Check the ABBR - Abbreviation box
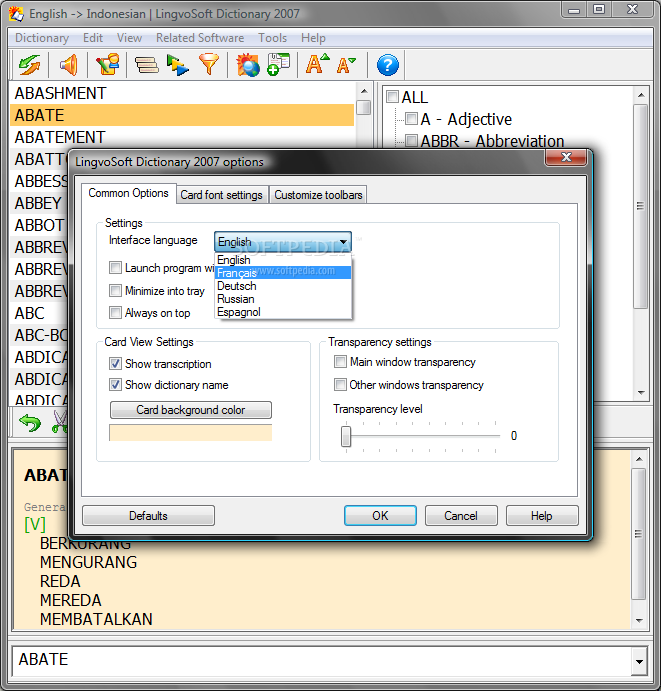Screen dimensions: 661x691 click(x=411, y=140)
